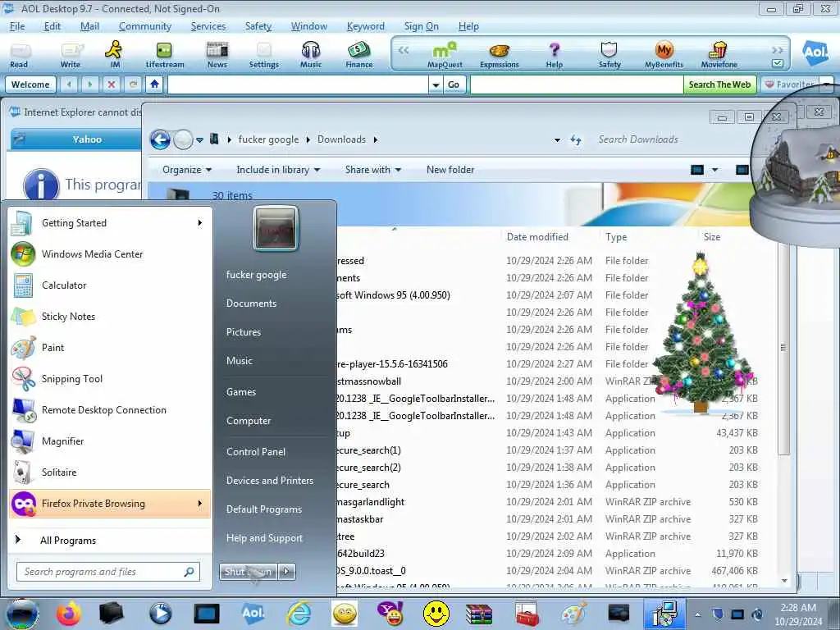Open the Write mail icon
Screen dimensions: 840x630
coord(71,55)
